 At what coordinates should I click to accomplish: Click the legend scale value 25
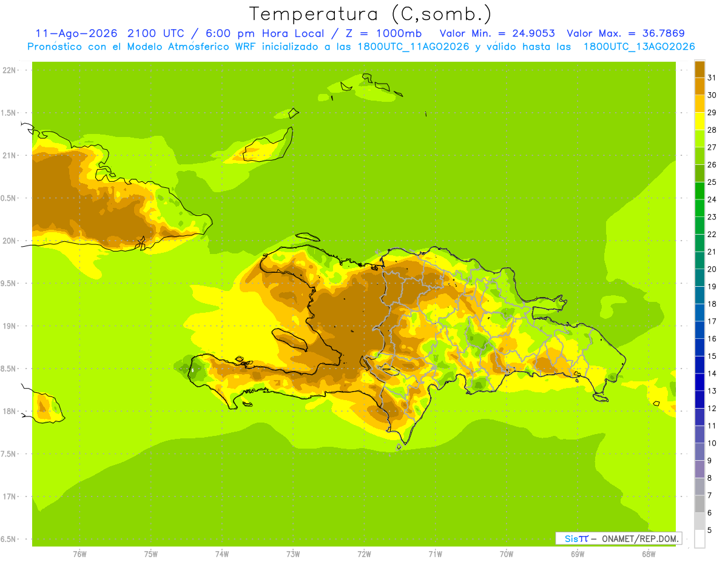[712, 182]
